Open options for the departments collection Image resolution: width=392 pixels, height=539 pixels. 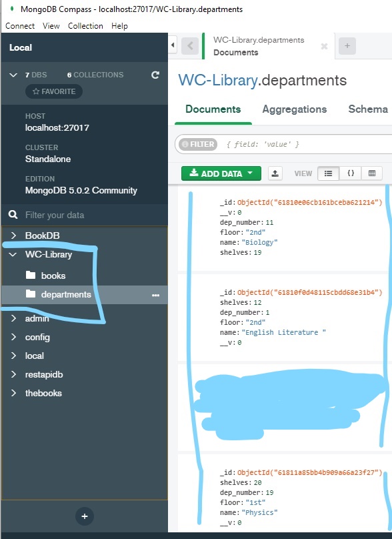click(155, 295)
